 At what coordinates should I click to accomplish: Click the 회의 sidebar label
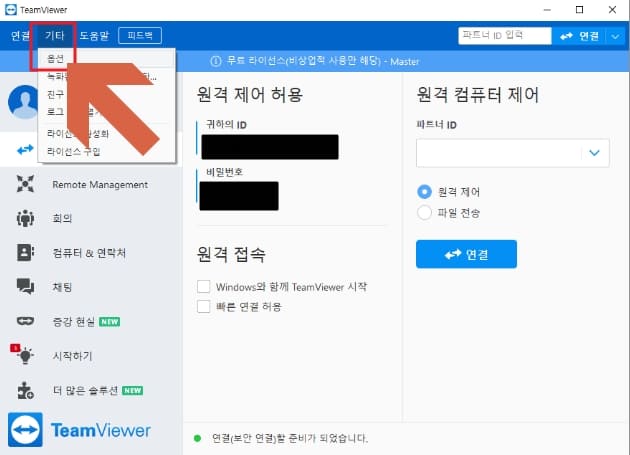pos(62,218)
